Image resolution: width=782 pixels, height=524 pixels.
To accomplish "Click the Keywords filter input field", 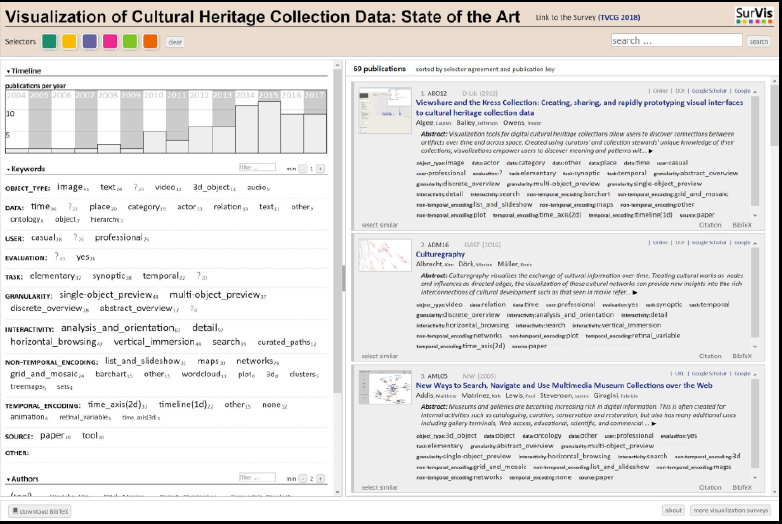I will coord(257,168).
